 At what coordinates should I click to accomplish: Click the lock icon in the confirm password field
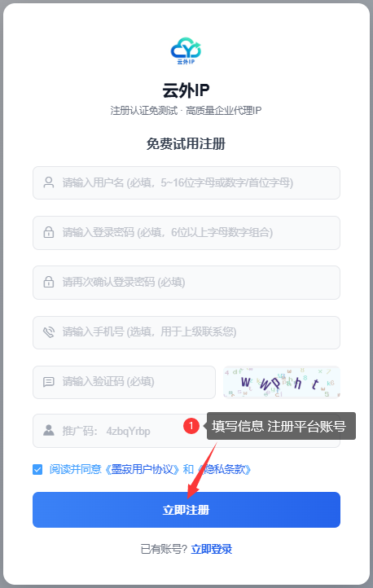click(49, 282)
